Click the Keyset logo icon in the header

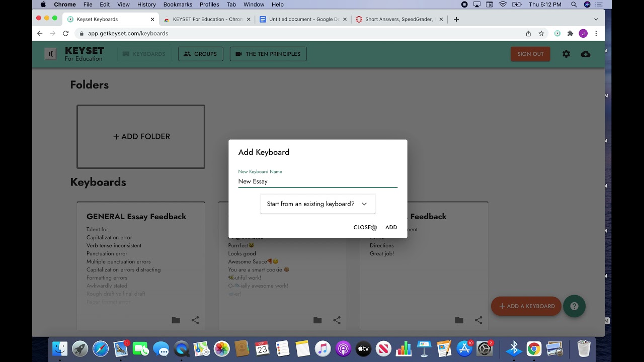50,54
